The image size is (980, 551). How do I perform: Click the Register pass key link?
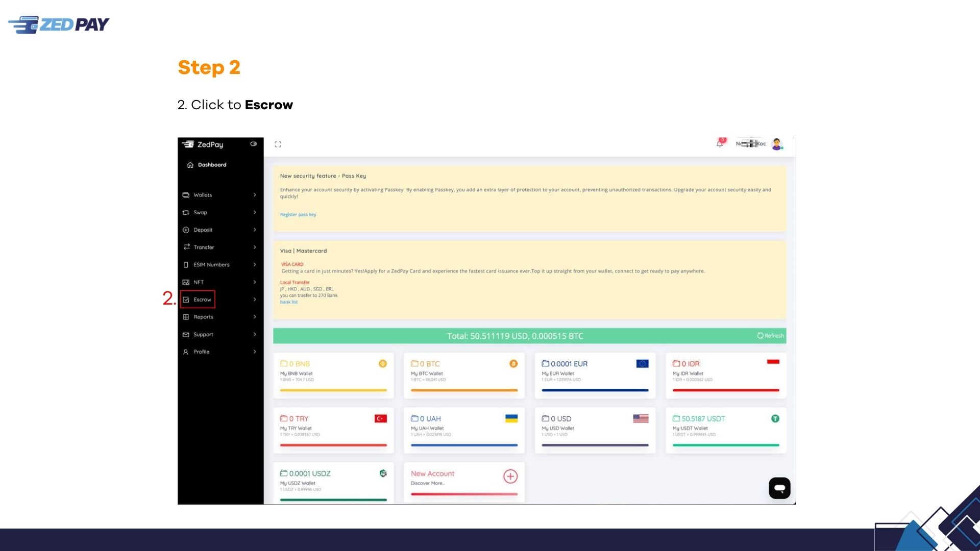pyautogui.click(x=298, y=215)
